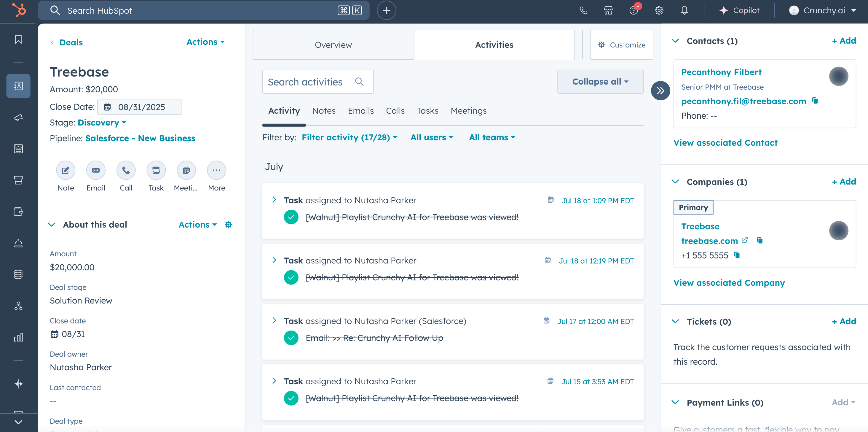Image resolution: width=868 pixels, height=432 pixels.
Task: Open the Commerce wallet sidebar icon
Action: pos(19,212)
